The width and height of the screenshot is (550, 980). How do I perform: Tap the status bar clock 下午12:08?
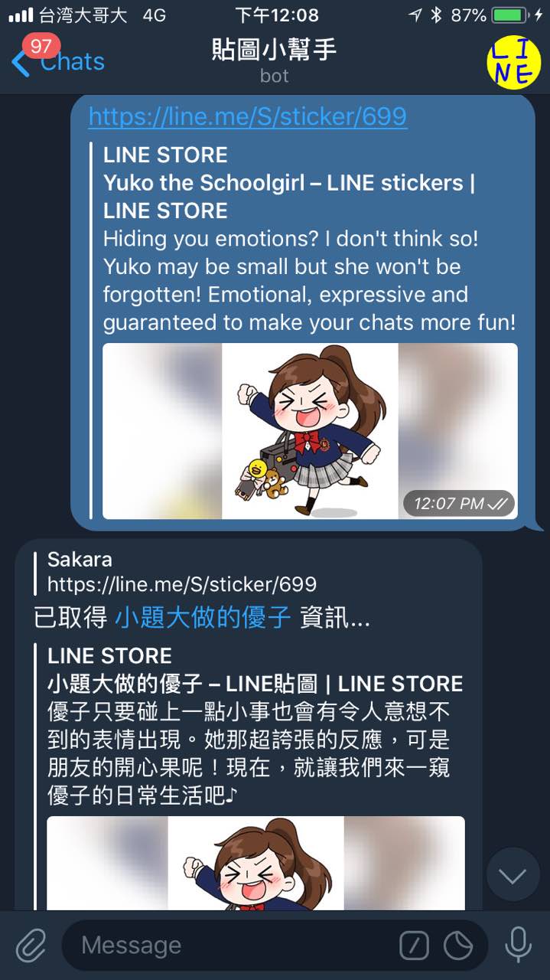[x=277, y=15]
